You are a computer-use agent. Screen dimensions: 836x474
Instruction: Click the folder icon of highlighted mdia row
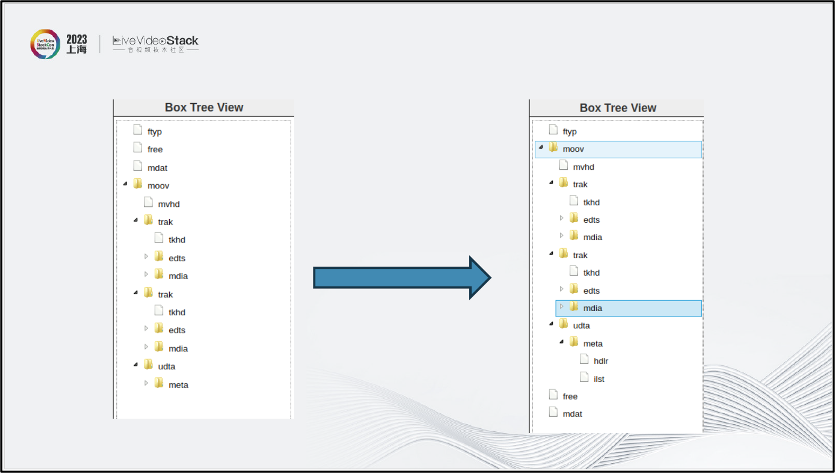point(574,307)
